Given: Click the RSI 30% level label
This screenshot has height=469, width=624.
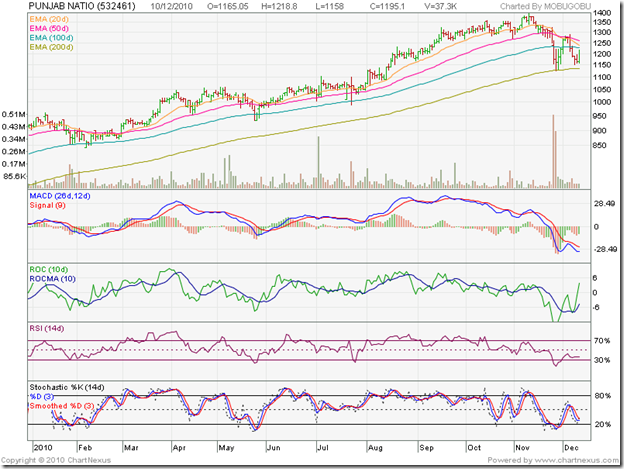Looking at the screenshot, I should pyautogui.click(x=602, y=360).
